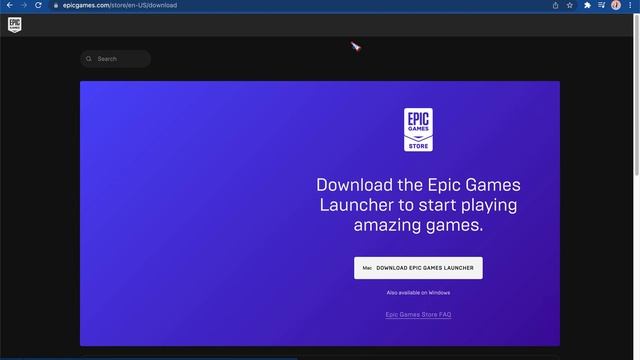Click the 'Also available on Windows' text
This screenshot has width=640, height=360.
coord(418,293)
